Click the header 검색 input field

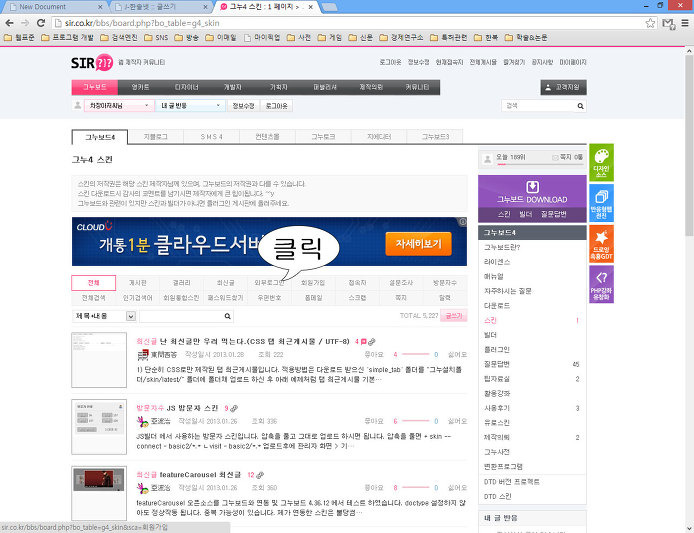[x=540, y=106]
